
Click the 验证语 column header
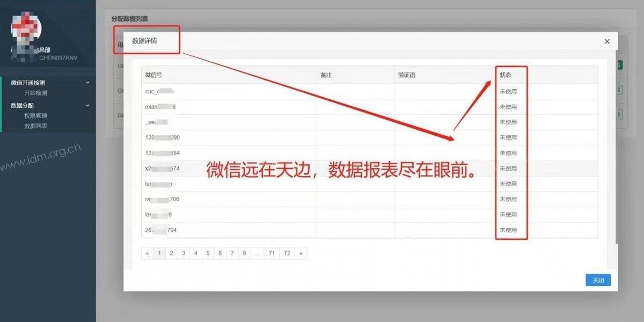click(x=407, y=75)
